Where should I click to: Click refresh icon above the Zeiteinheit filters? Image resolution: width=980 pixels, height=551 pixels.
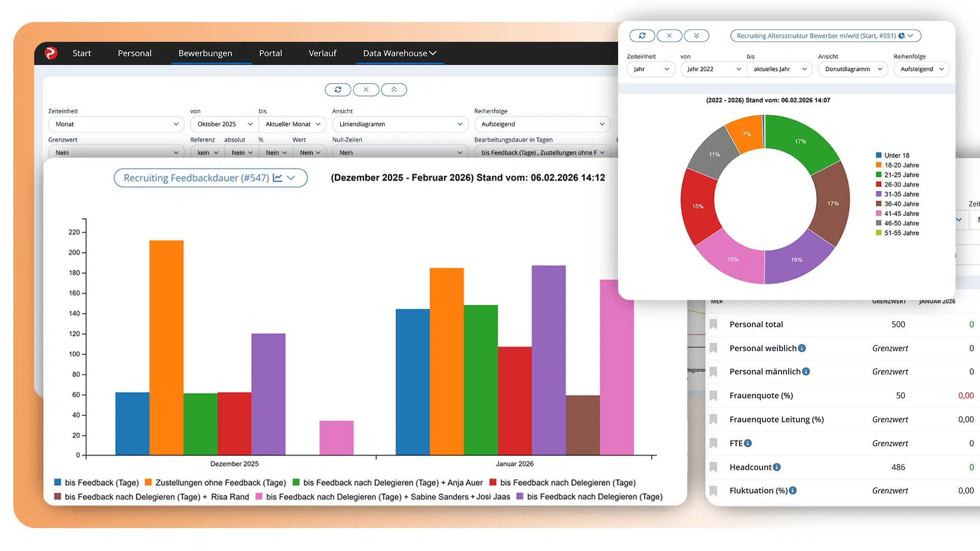(338, 90)
